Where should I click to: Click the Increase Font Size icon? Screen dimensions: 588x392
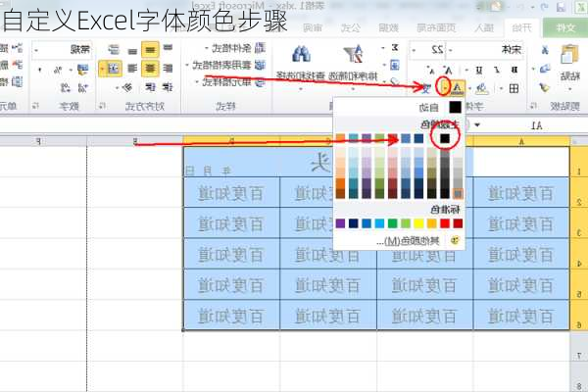448,70
